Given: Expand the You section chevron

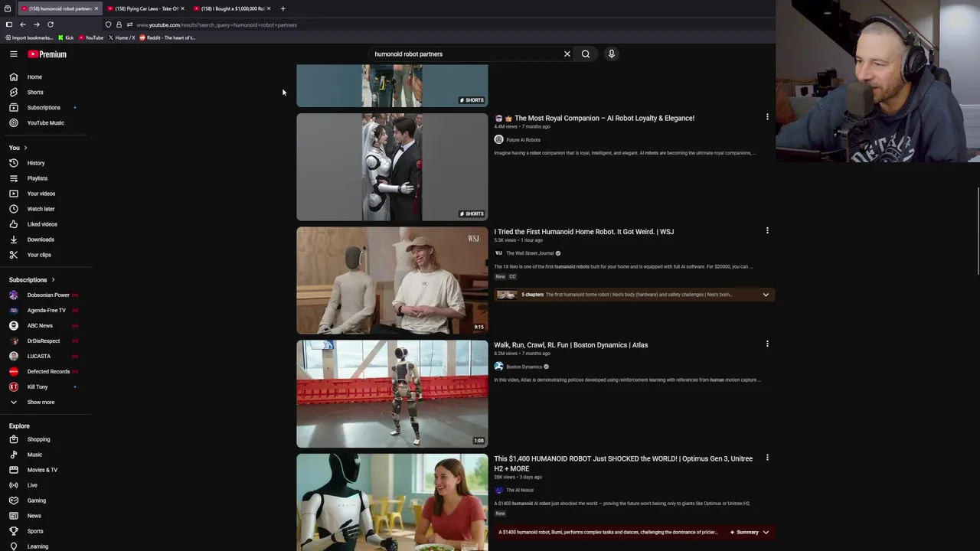Looking at the screenshot, I should tap(25, 148).
